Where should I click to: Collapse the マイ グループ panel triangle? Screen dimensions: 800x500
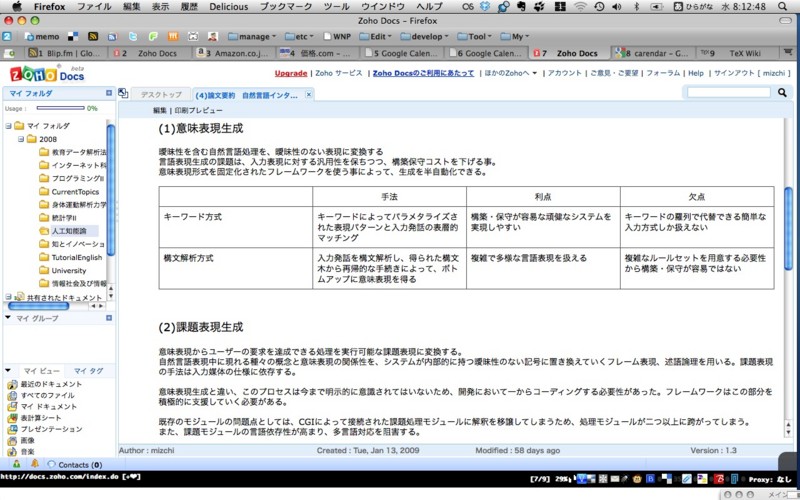(8, 317)
